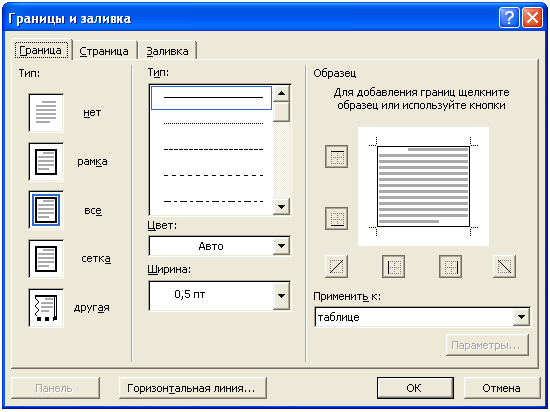Screen dimensions: 550x412
Task: Choose the 'рамка' box border preset icon
Action: coord(46,162)
